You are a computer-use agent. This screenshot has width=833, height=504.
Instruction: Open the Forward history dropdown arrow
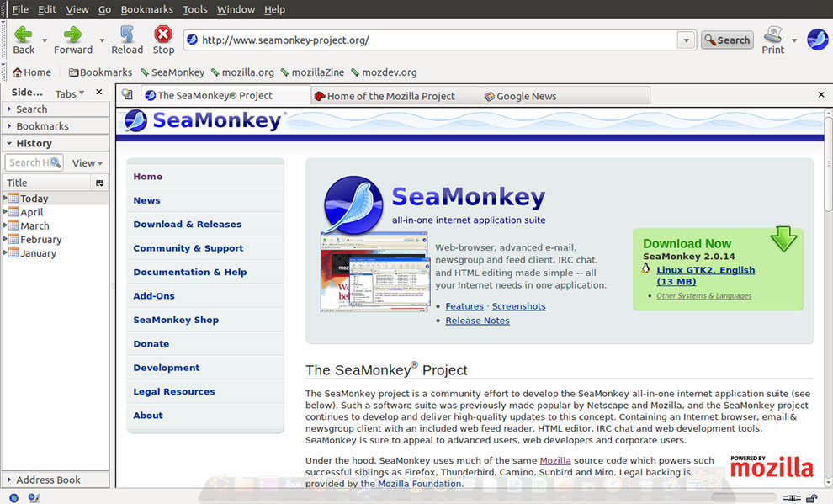(102, 40)
